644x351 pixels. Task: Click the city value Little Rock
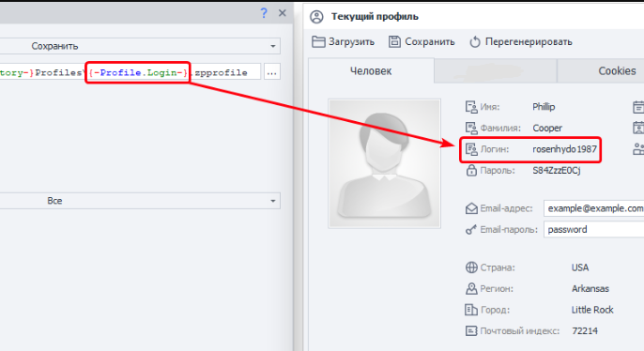pyautogui.click(x=592, y=310)
